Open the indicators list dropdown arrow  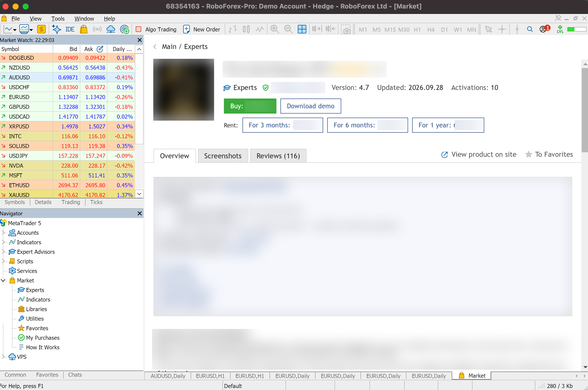31,30
